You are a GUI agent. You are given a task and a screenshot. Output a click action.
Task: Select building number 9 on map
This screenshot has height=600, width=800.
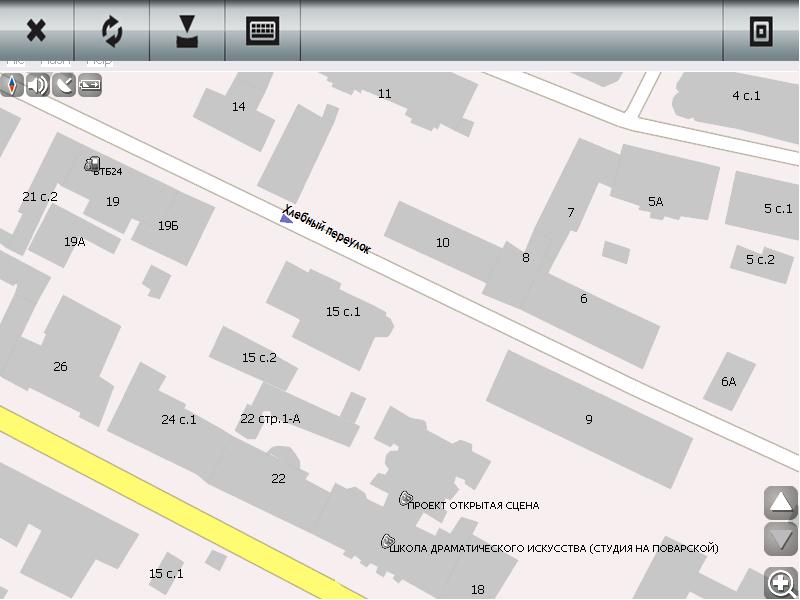click(x=589, y=419)
